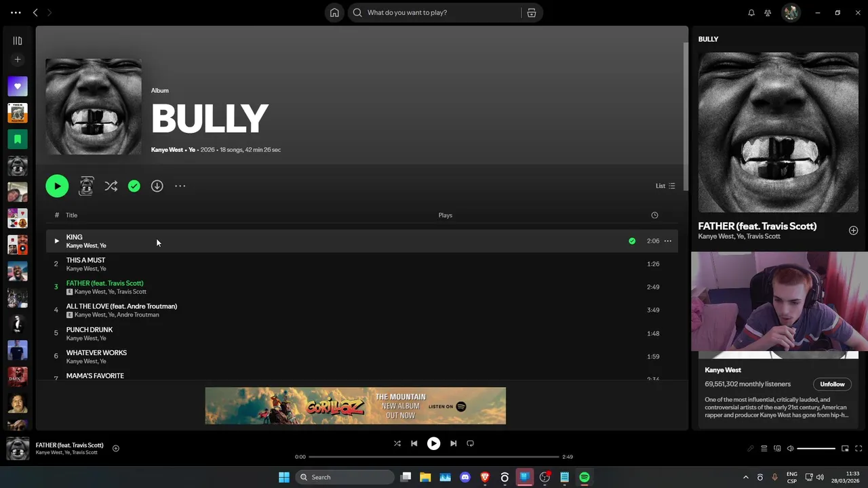Expand Your Library sidebar
This screenshot has width=868, height=488.
point(18,41)
